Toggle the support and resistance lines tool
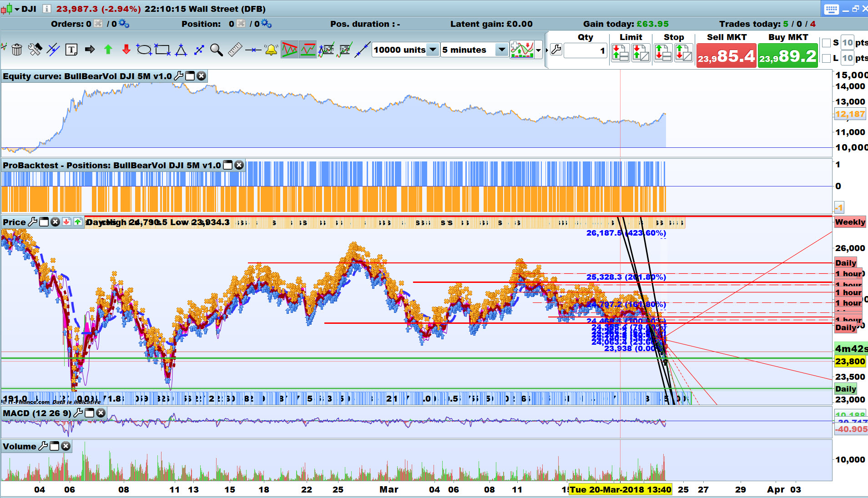Viewport: 868px width, 498px height. [x=308, y=50]
